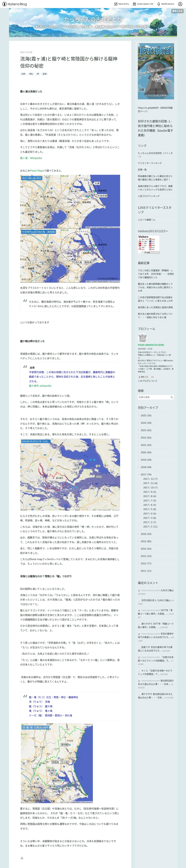
Task: Click the search magnifier icon
Action: coord(172,397)
